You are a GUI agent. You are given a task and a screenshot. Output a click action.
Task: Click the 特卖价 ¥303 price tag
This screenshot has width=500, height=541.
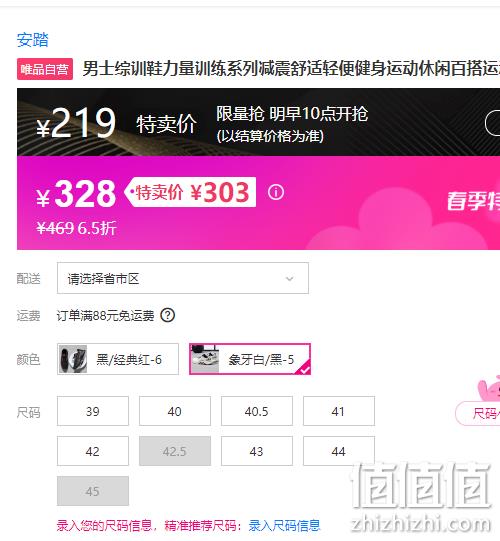[190, 192]
